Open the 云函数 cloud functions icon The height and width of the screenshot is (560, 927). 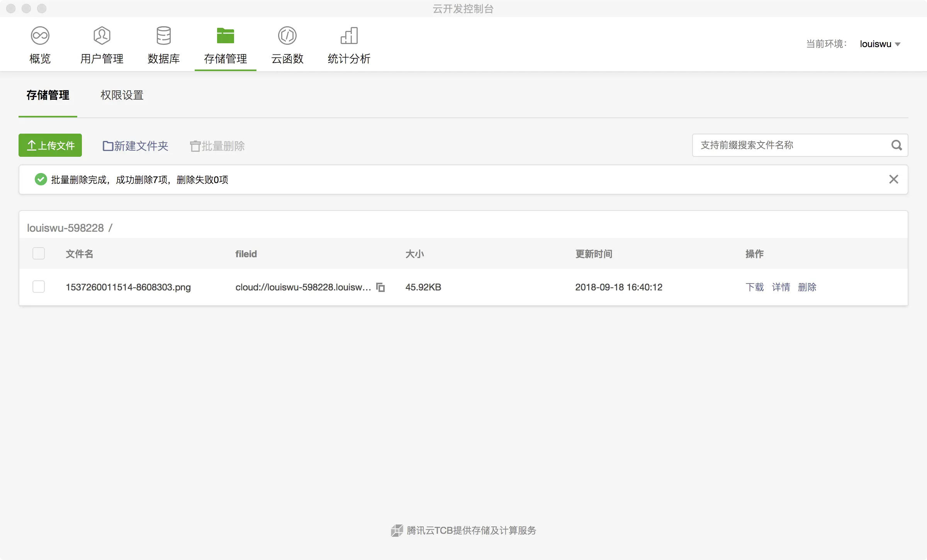click(287, 36)
